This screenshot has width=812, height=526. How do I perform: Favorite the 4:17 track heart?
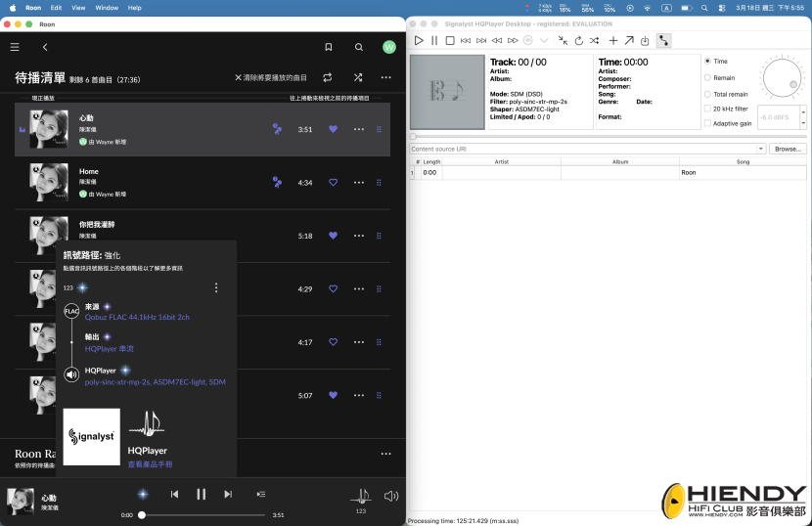tap(333, 341)
